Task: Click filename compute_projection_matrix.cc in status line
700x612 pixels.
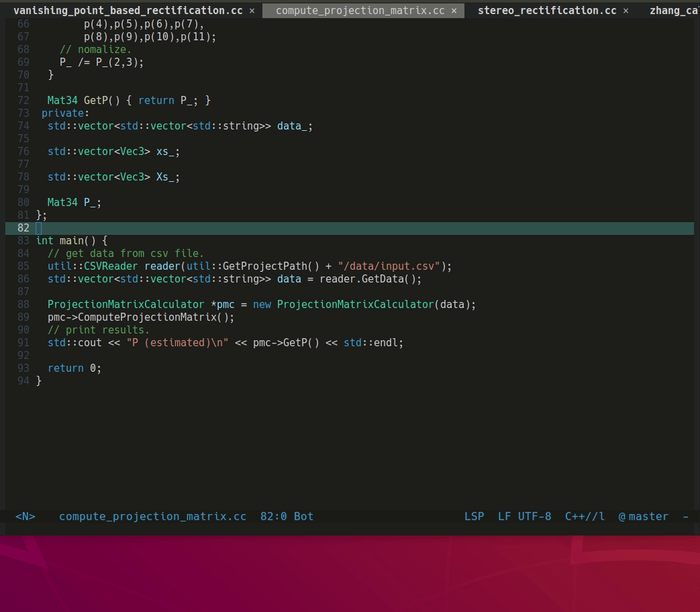Action: [152, 517]
